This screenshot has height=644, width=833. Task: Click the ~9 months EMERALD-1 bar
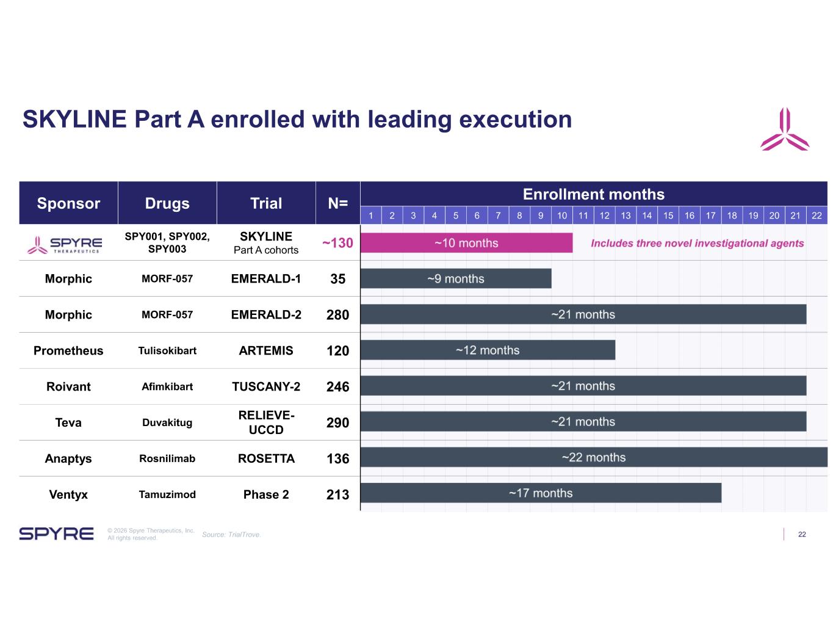tap(456, 278)
